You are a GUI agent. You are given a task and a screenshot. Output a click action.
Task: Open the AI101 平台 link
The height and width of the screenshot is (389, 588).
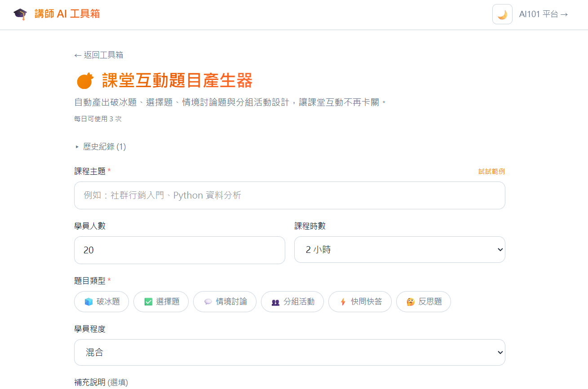coord(544,14)
